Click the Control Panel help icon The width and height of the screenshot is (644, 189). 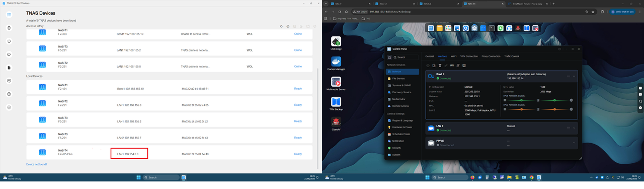pyautogui.click(x=559, y=49)
